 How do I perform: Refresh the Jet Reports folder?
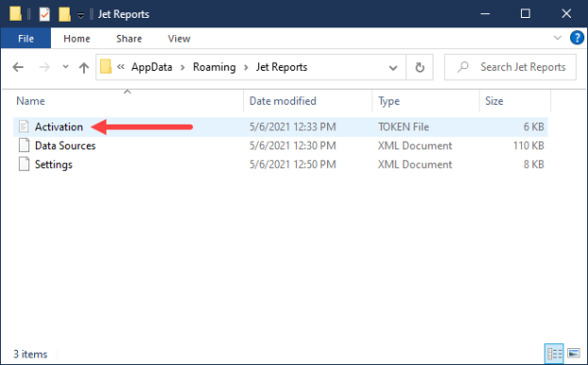pyautogui.click(x=419, y=67)
